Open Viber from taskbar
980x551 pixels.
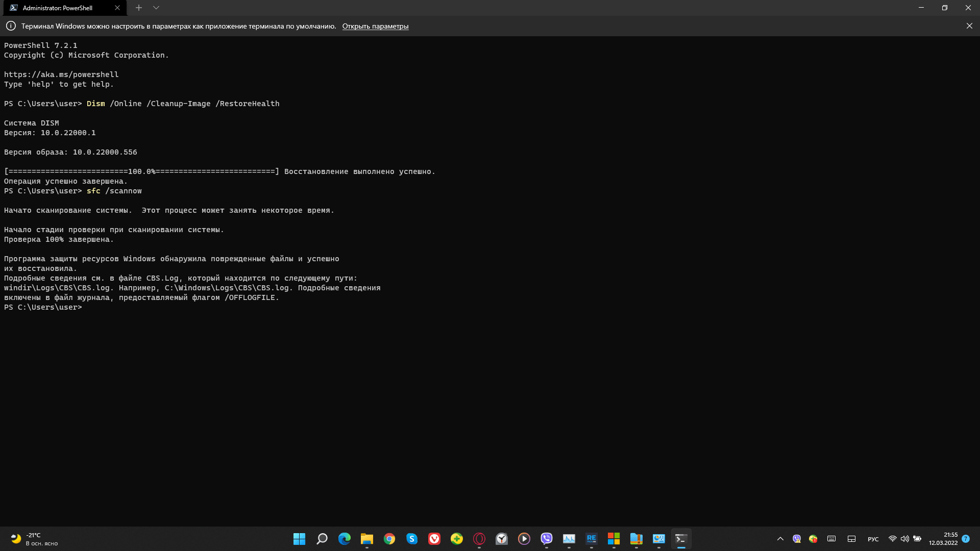pyautogui.click(x=546, y=539)
